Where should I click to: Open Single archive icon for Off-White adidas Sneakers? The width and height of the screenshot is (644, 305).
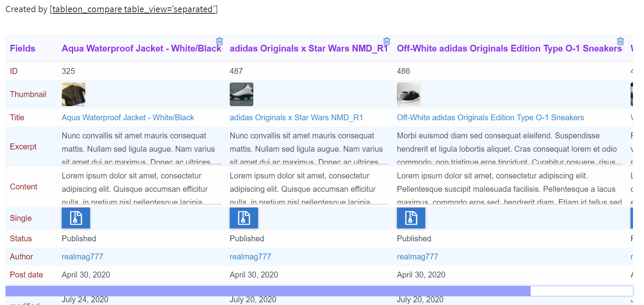coord(411,218)
